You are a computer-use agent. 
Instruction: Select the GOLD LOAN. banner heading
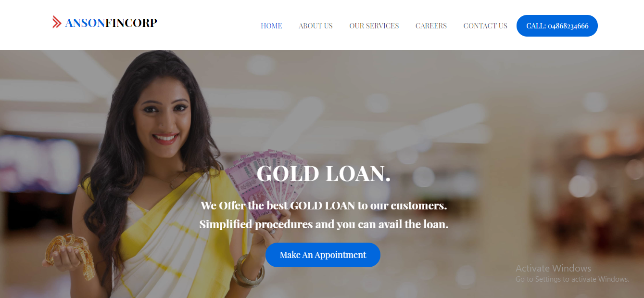(324, 173)
